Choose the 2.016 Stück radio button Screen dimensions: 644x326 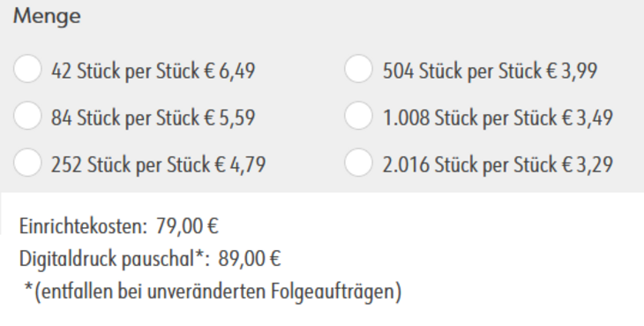click(x=358, y=163)
